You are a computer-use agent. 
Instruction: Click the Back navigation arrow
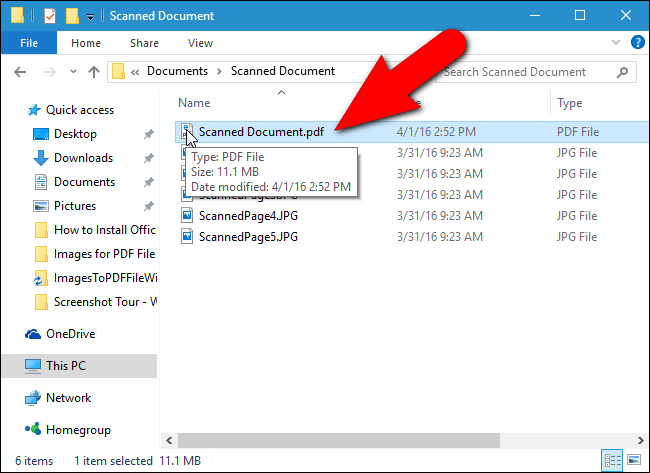20,72
